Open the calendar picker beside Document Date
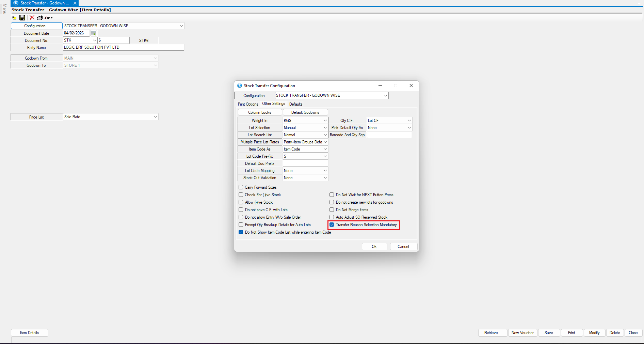 coord(94,33)
